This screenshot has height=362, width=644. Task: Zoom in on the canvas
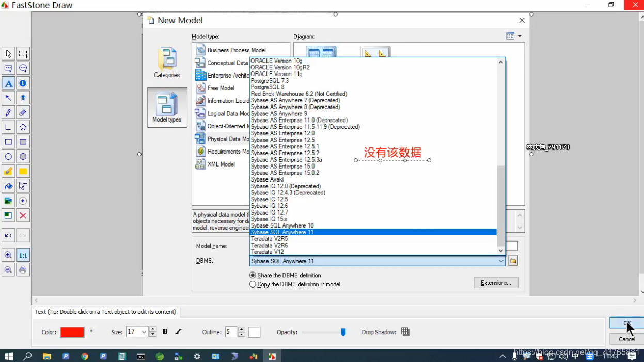point(8,255)
